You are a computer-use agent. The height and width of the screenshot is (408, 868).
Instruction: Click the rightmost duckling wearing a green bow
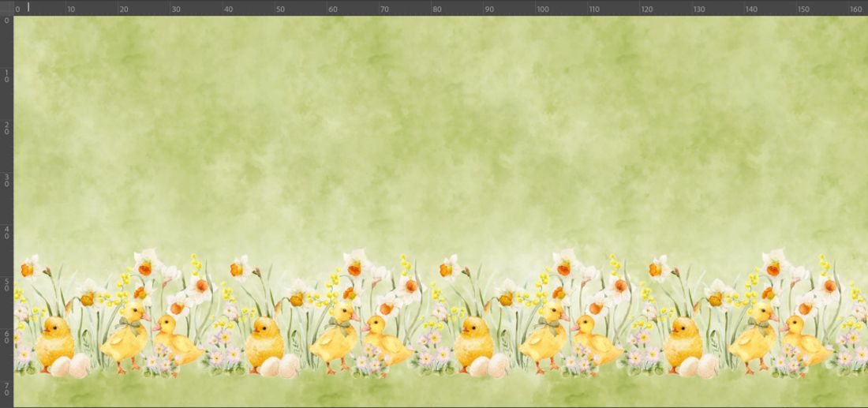coord(754,339)
